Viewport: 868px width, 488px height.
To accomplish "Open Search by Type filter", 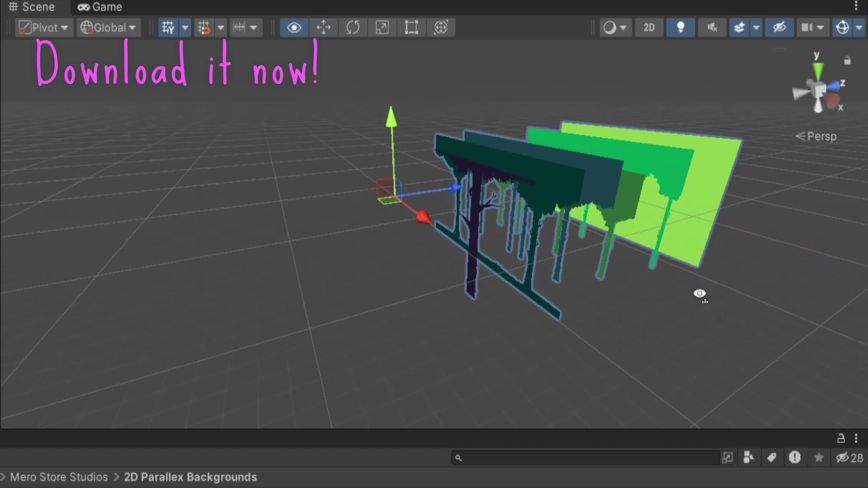I will click(x=749, y=458).
